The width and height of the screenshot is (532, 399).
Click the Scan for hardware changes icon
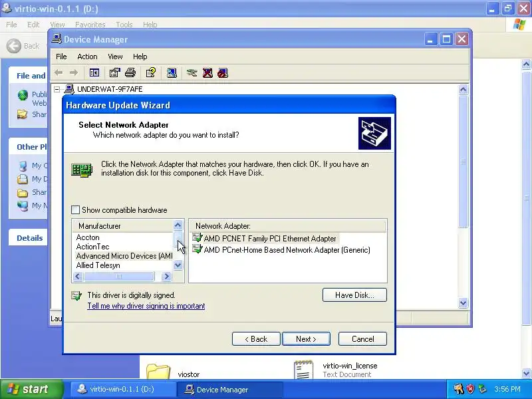click(x=172, y=72)
